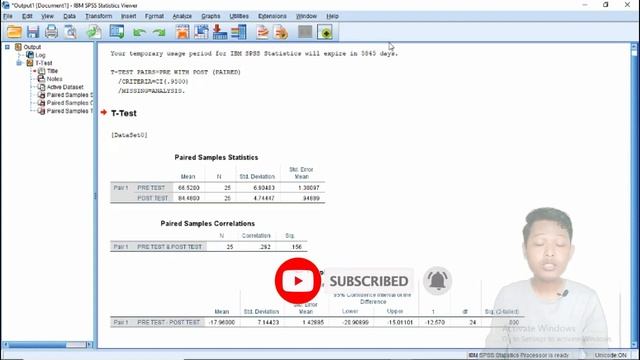Click the Select Last Output toolbar icon
The width and height of the screenshot is (640, 360).
pos(262,32)
